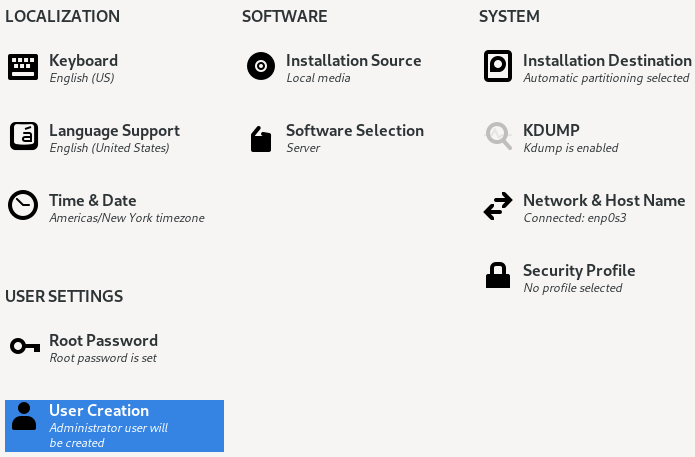Click the arrows icon for Network & Host Name
Screen dimensions: 695x457
pyautogui.click(x=497, y=206)
